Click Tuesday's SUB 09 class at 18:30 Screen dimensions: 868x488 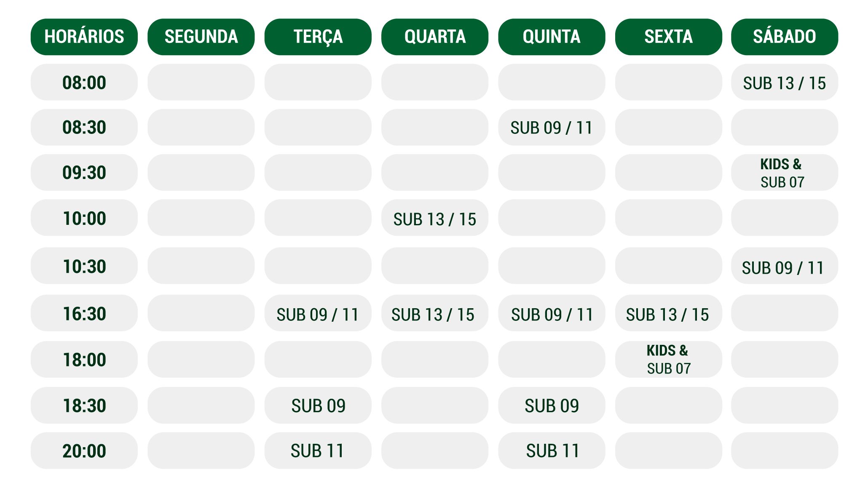pos(318,405)
